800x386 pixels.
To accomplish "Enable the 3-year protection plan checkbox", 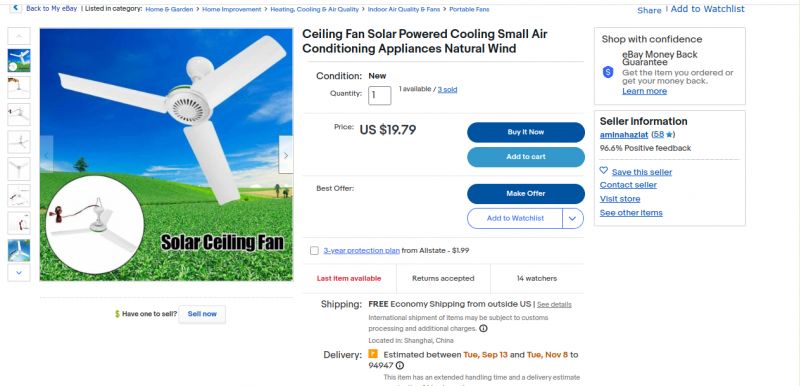I will click(x=314, y=250).
